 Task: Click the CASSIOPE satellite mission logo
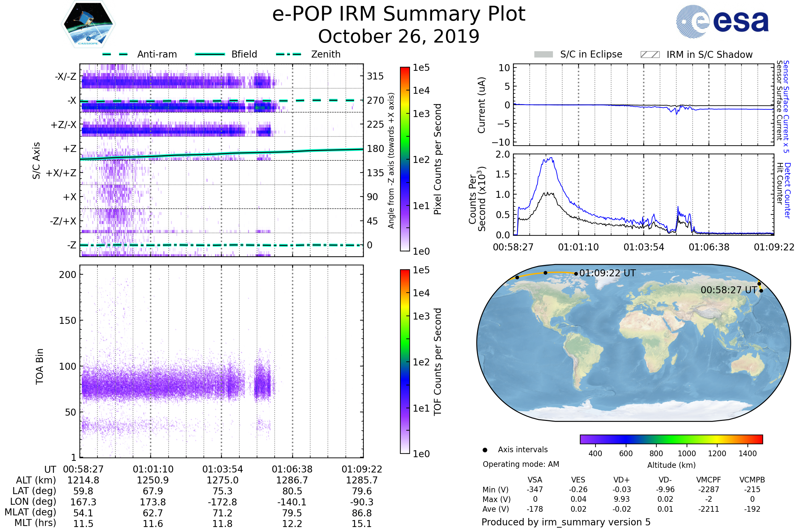coord(88,24)
